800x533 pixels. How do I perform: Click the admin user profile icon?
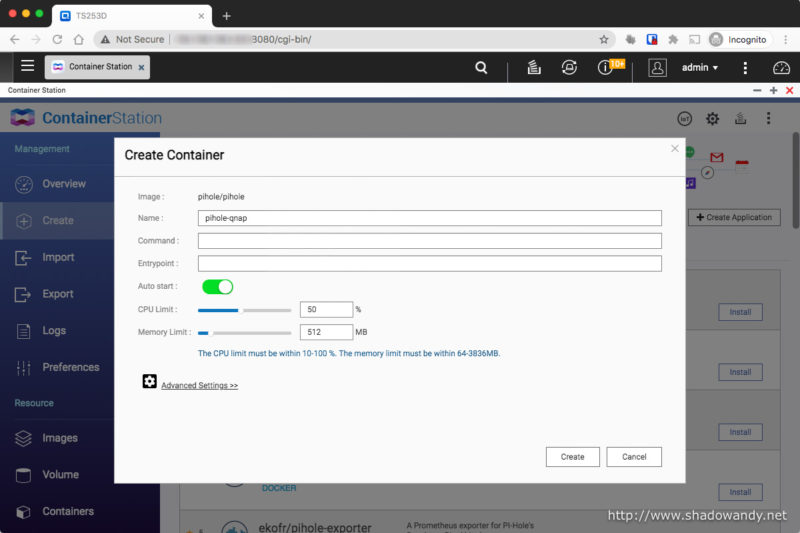pyautogui.click(x=657, y=68)
